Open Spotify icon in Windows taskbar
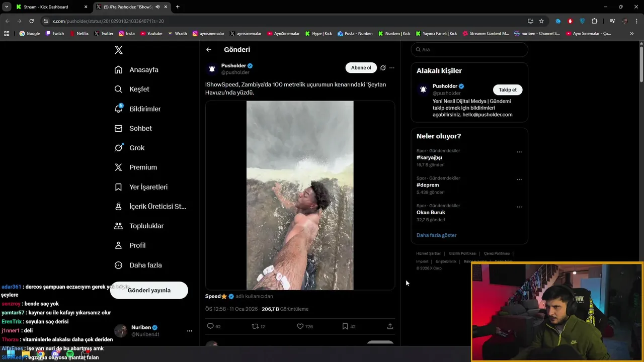Image resolution: width=644 pixels, height=362 pixels. [70, 354]
